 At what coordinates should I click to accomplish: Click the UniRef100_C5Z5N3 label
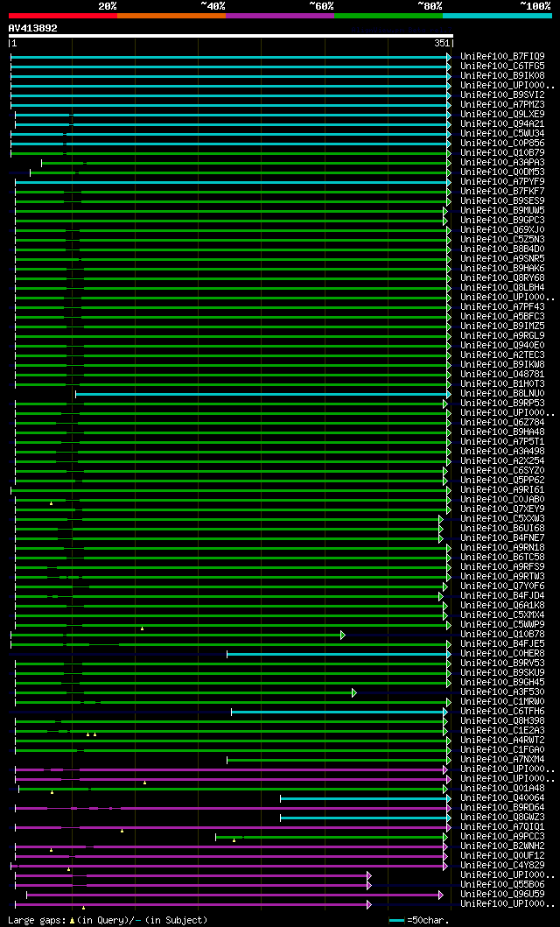coord(503,239)
